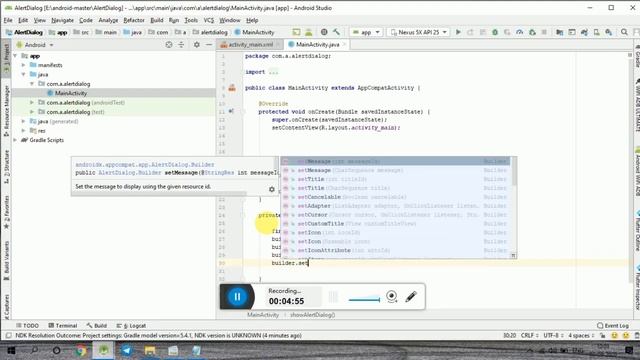Close the MainActivity.java tab
640x360 pixels.
(344, 44)
